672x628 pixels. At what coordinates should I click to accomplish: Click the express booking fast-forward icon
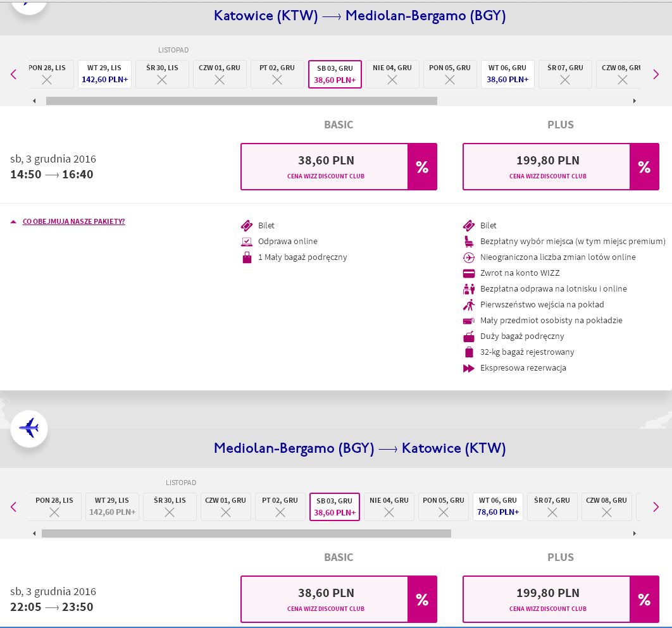tap(469, 369)
